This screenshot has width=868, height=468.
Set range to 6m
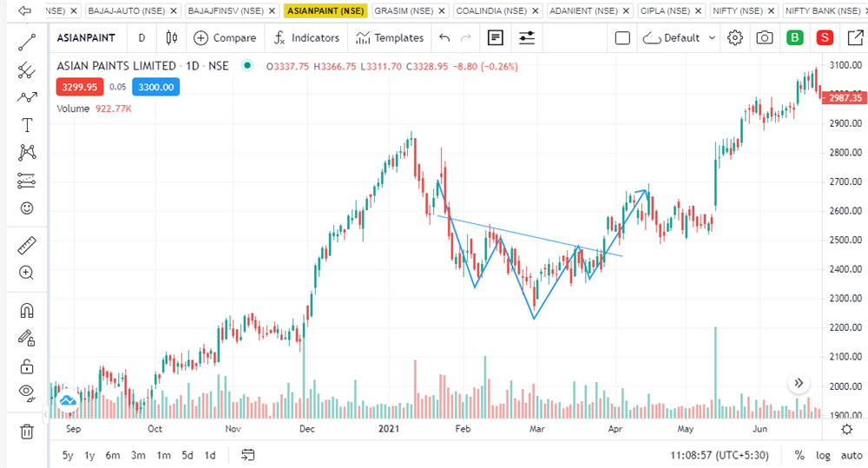[x=113, y=455]
